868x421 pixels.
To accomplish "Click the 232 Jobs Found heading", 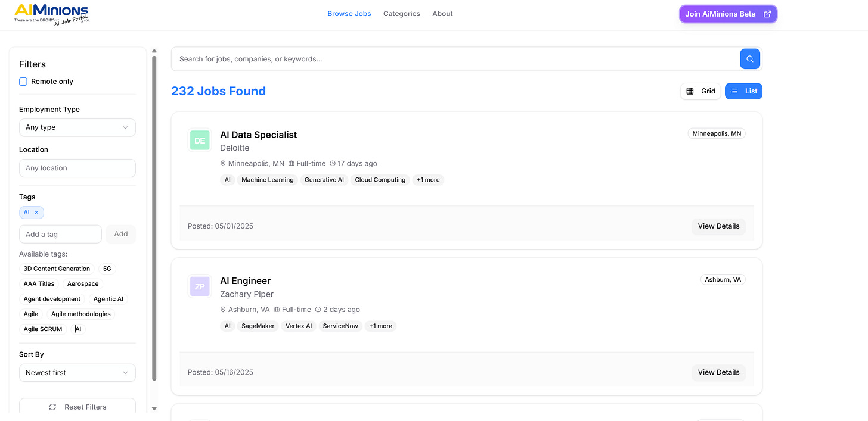I will click(x=218, y=91).
